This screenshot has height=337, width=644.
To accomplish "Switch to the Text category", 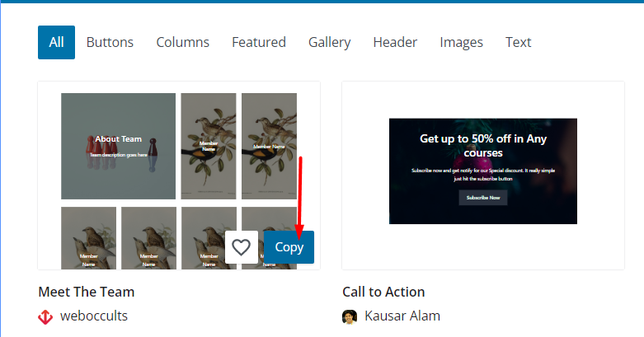I will (519, 42).
